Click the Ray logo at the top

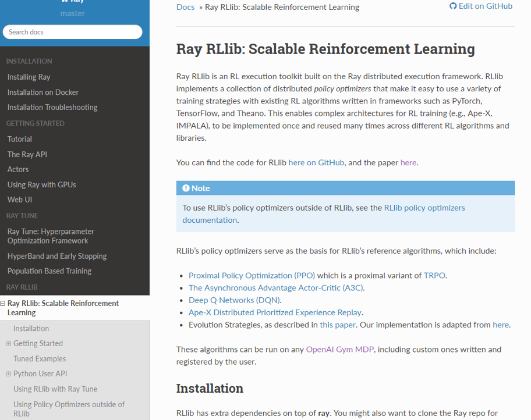coord(72,2)
